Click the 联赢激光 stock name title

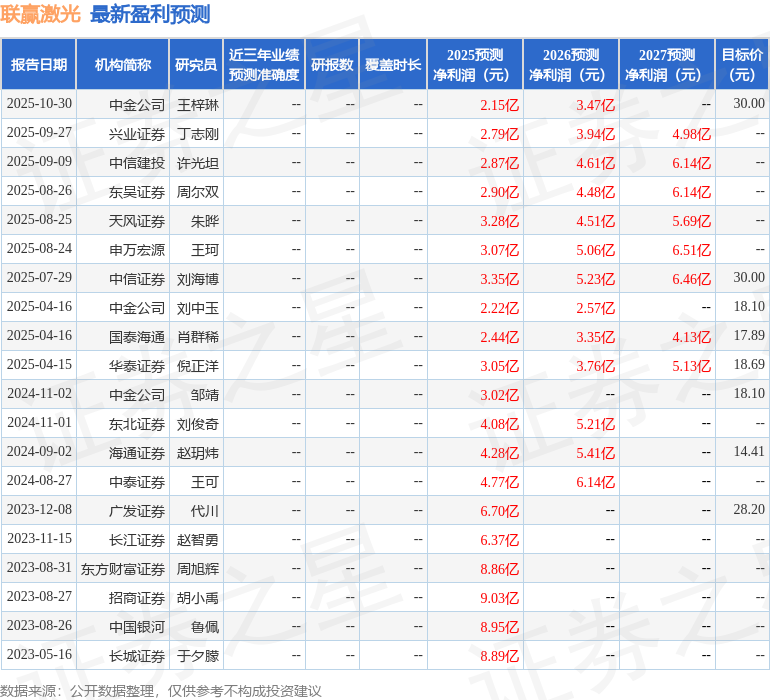point(41,14)
